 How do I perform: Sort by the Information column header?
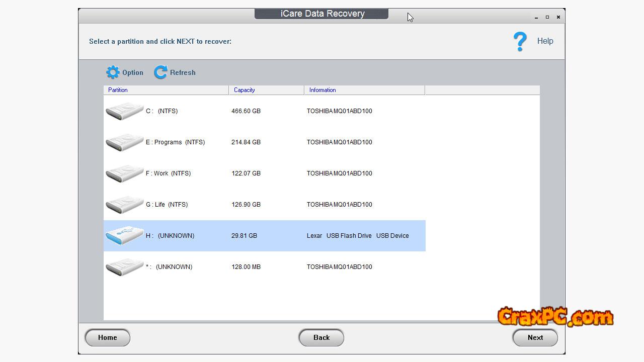click(364, 90)
